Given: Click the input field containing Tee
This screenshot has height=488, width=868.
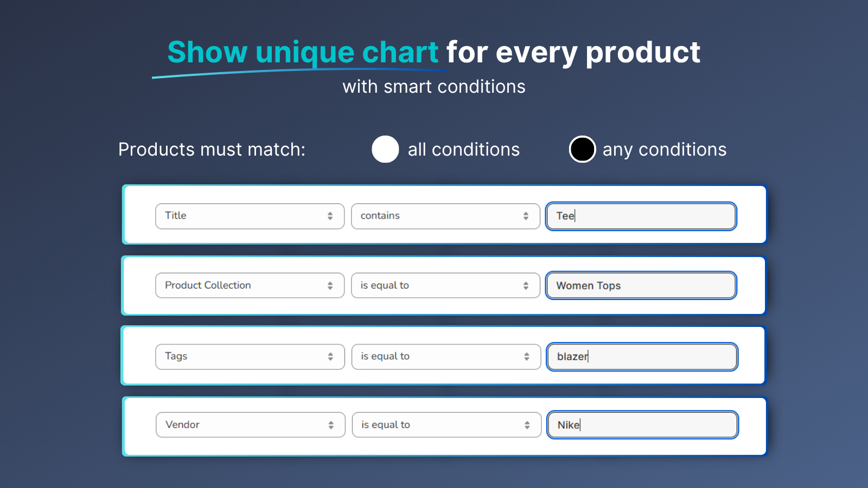Looking at the screenshot, I should pos(641,216).
